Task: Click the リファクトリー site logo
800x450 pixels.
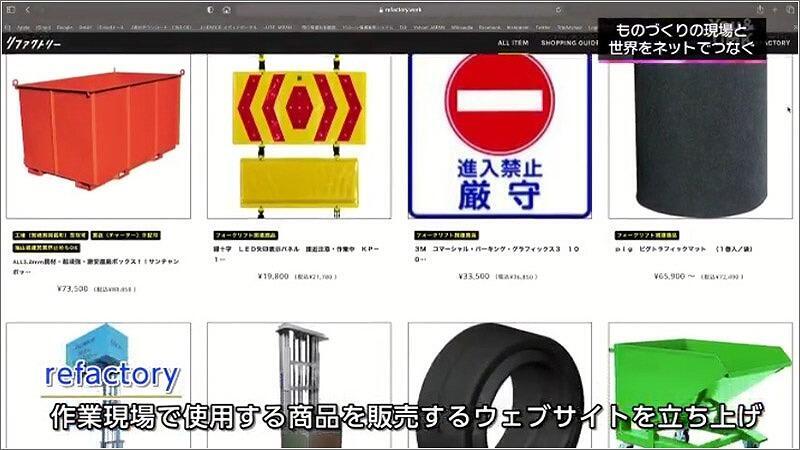Action: [x=34, y=43]
